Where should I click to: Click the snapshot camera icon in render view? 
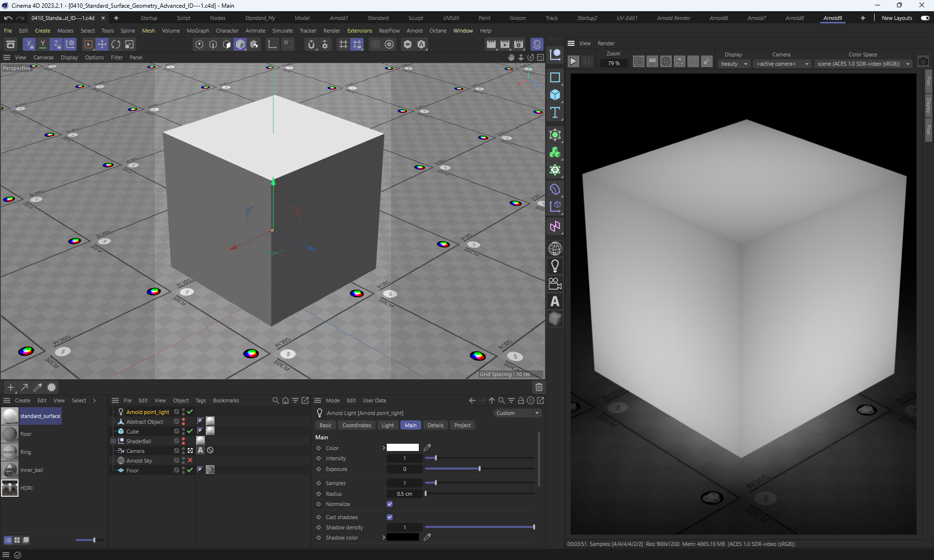[923, 61]
